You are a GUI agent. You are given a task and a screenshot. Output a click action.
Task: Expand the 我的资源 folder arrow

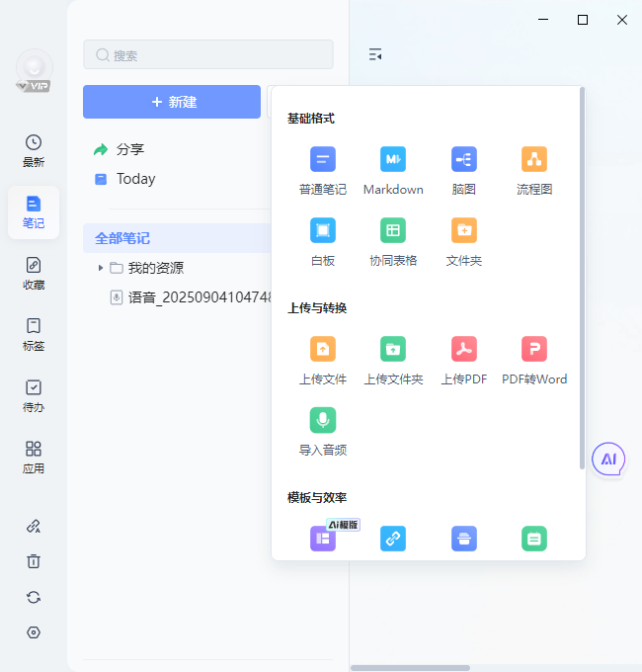(x=100, y=268)
